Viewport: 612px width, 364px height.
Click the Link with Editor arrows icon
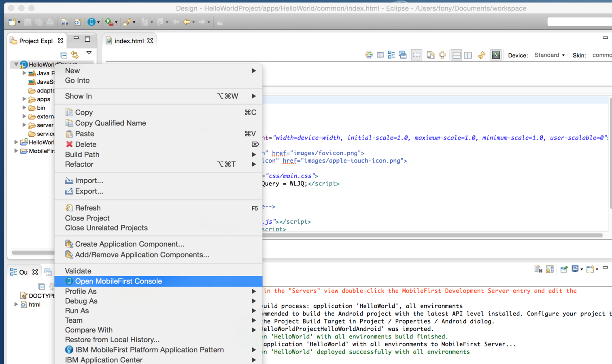coord(75,55)
